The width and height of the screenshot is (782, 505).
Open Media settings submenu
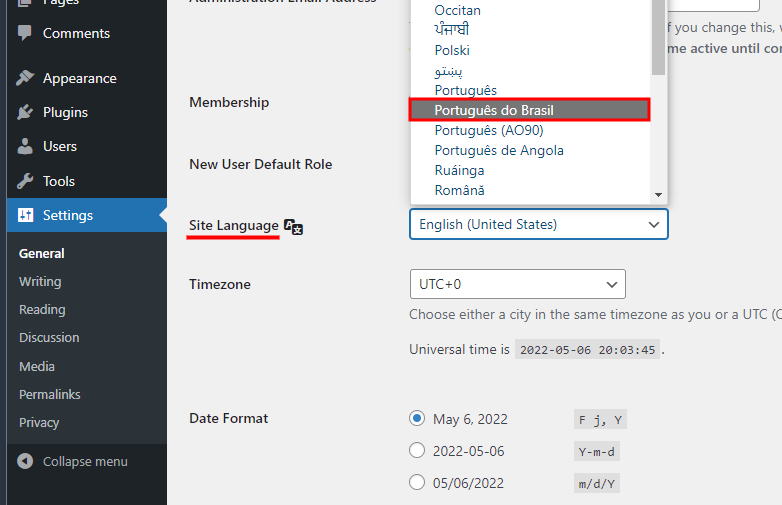coord(36,366)
